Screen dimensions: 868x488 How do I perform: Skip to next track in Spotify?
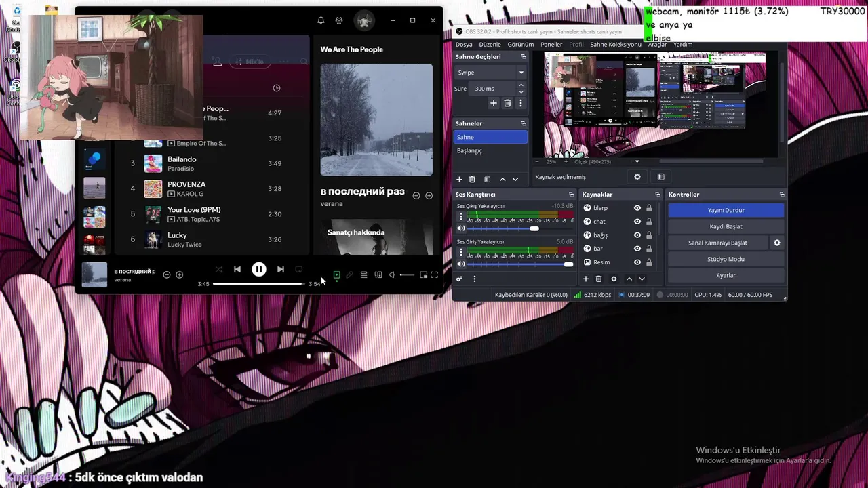pyautogui.click(x=280, y=269)
